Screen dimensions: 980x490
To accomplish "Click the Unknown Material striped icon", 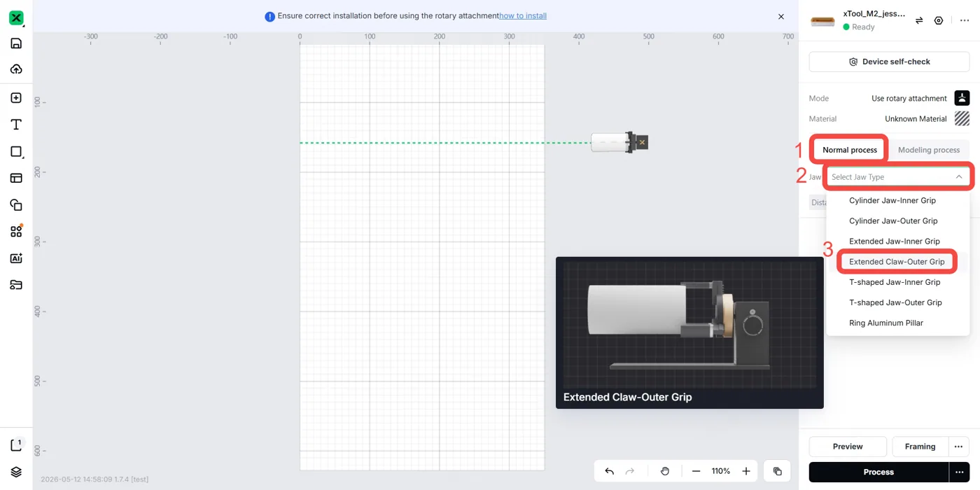I will point(962,118).
